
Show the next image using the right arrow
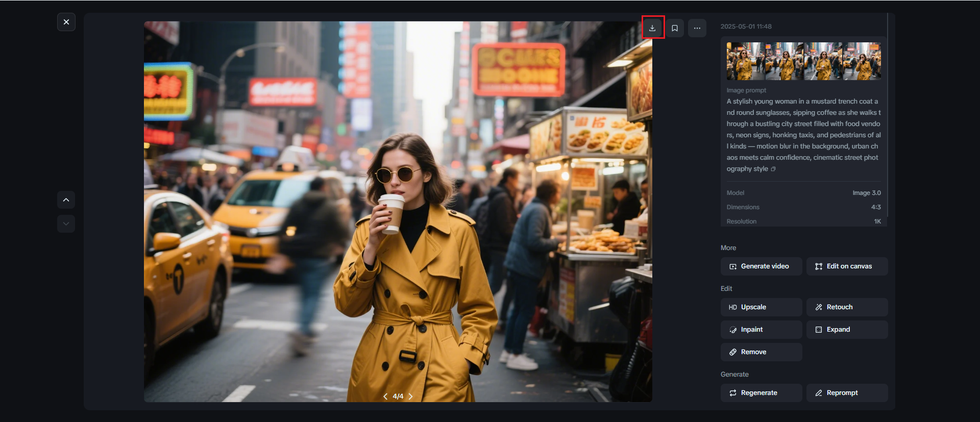point(410,396)
